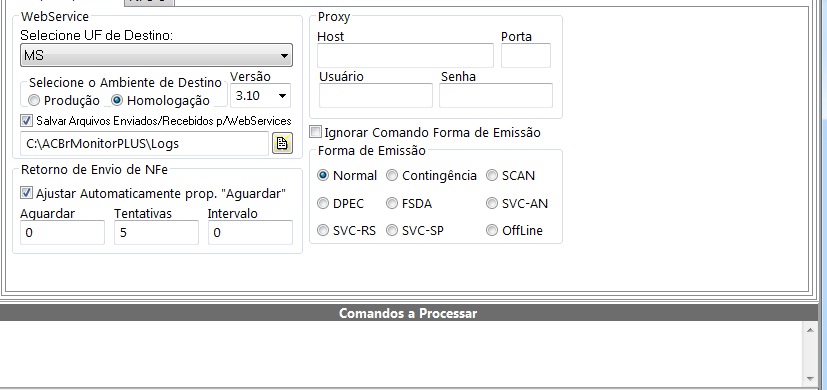Uncheck Salvar Arquivos Enviados/Recebidos checkbox
The image size is (827, 390).
point(26,121)
